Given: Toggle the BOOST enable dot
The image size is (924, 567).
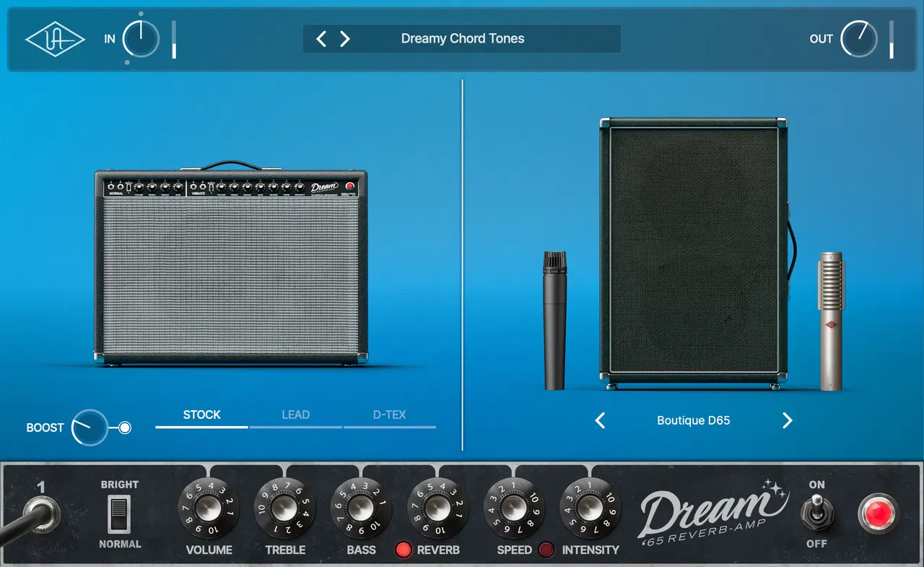Looking at the screenshot, I should coord(123,428).
